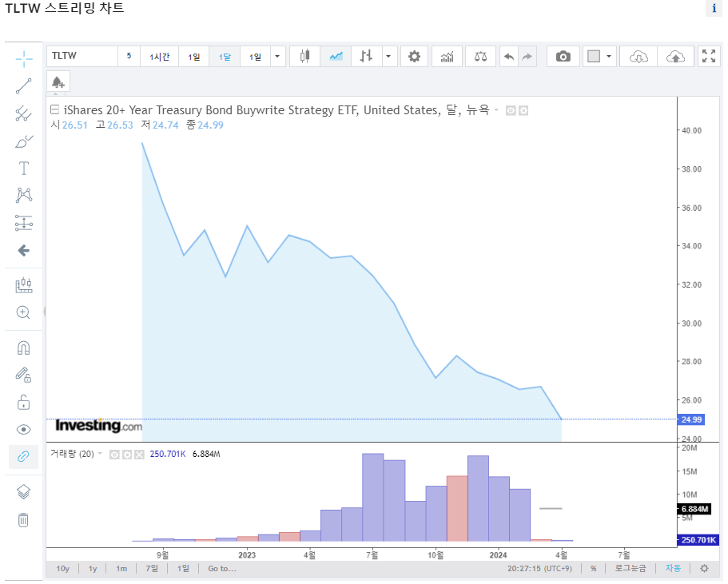Toggle magnet mode
The width and height of the screenshot is (728, 584).
click(24, 348)
